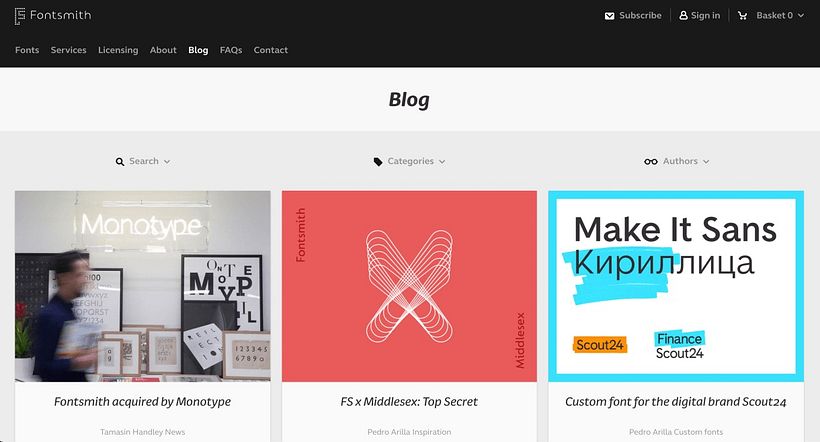This screenshot has width=820, height=442.
Task: Click the Fontsmith logo icon
Action: 20,16
